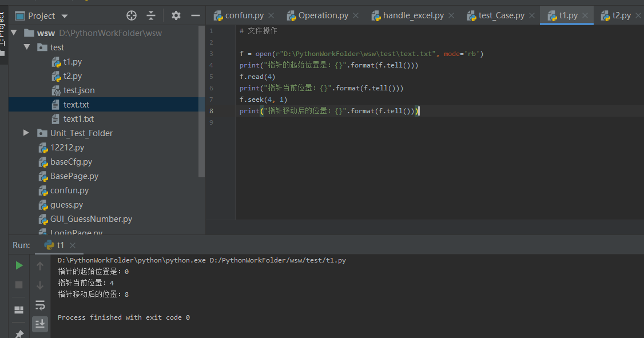Viewport: 644px width, 338px height.
Task: Close the t1 run tab
Action: pos(73,245)
